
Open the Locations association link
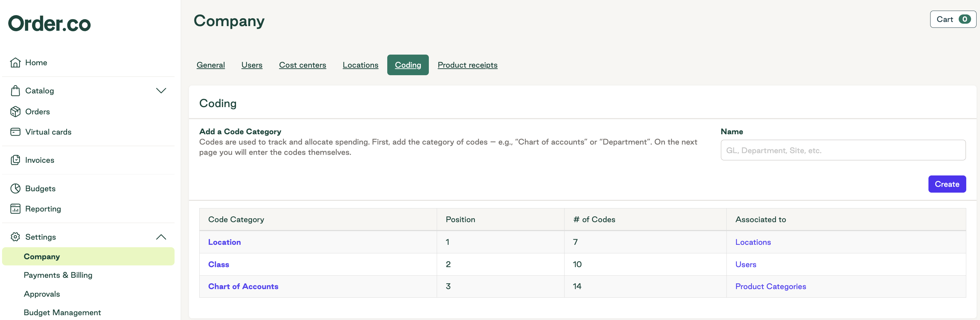pyautogui.click(x=753, y=242)
